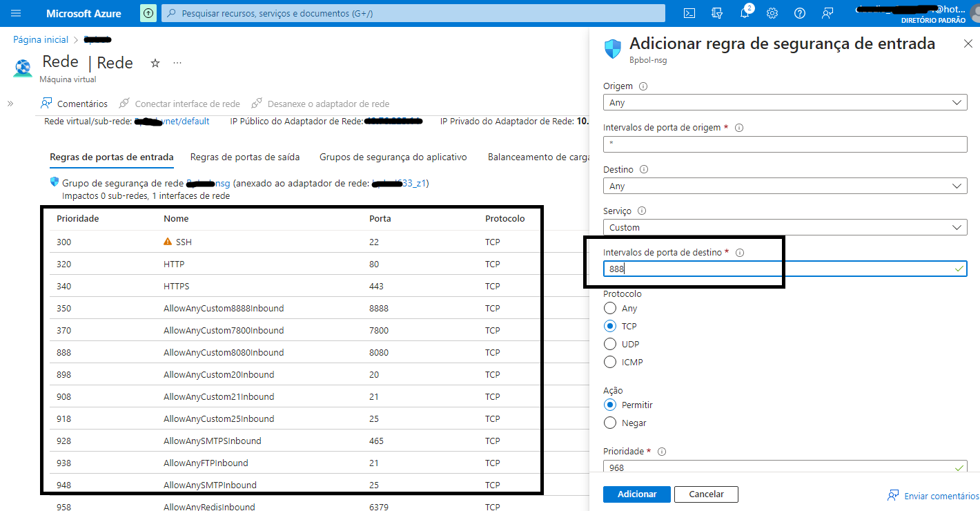Open the more options ellipsis beside the star
Viewport: 980px width, 511px height.
click(177, 63)
